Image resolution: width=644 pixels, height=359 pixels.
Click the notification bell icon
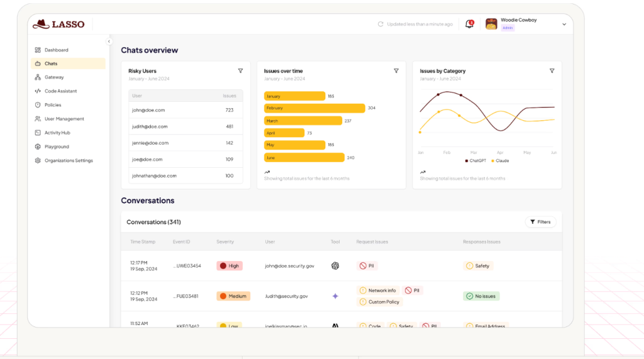click(469, 24)
